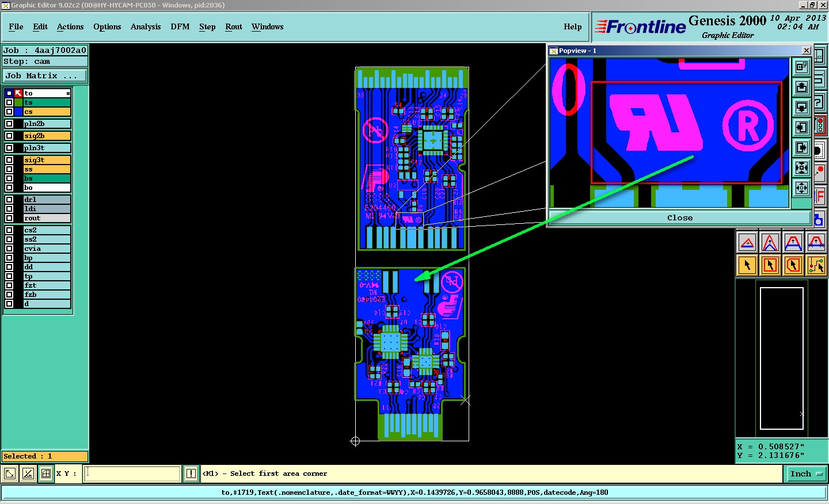This screenshot has height=504, width=829.
Task: Click the X Y coordinate input field
Action: 132,474
